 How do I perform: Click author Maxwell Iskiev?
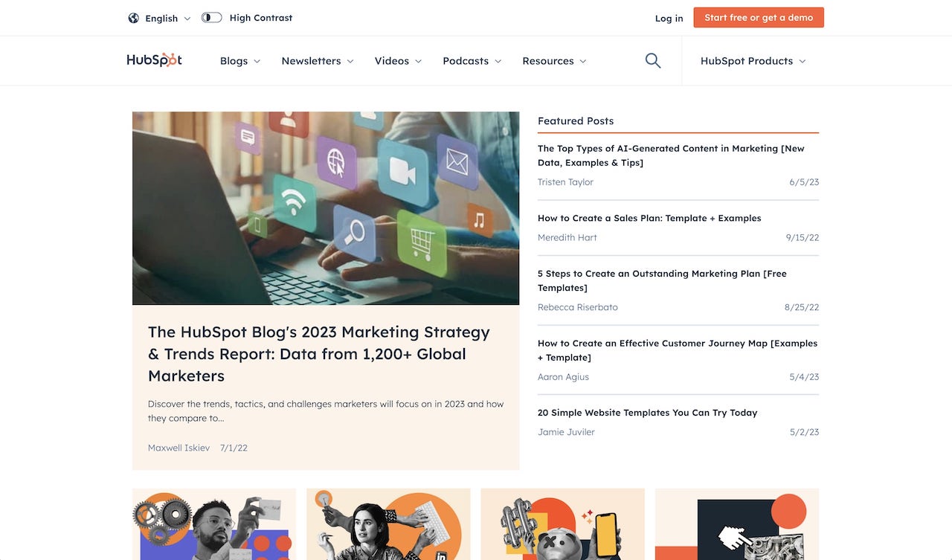point(178,448)
